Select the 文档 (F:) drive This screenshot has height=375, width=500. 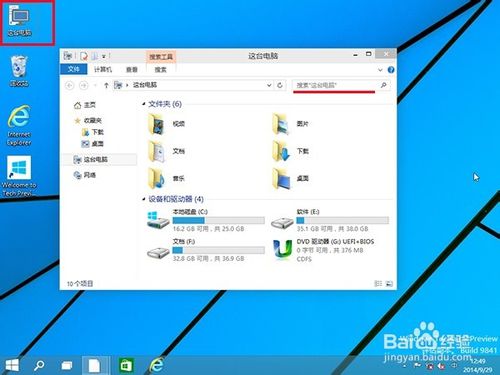pyautogui.click(x=205, y=250)
